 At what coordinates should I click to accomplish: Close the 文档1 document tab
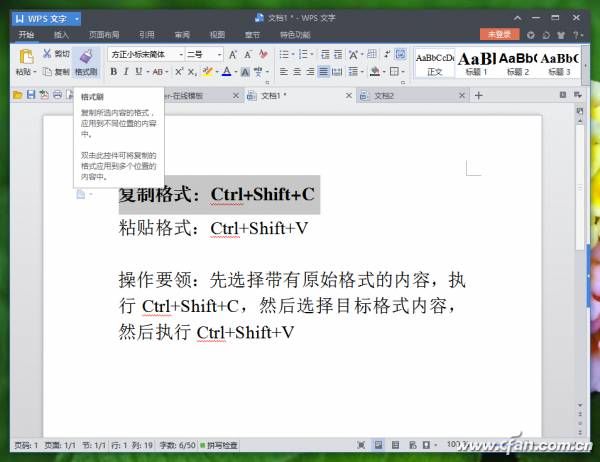[x=349, y=95]
